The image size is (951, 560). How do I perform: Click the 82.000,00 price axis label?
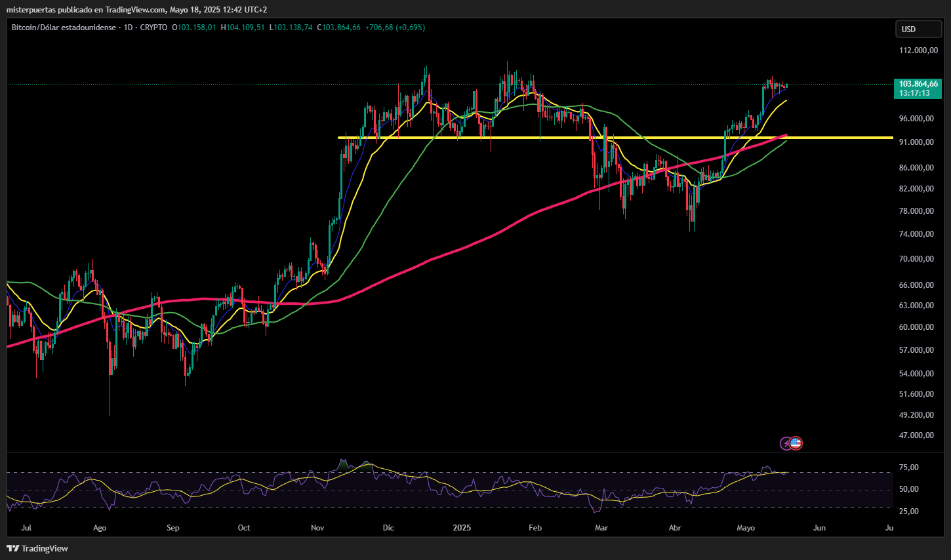pos(916,189)
